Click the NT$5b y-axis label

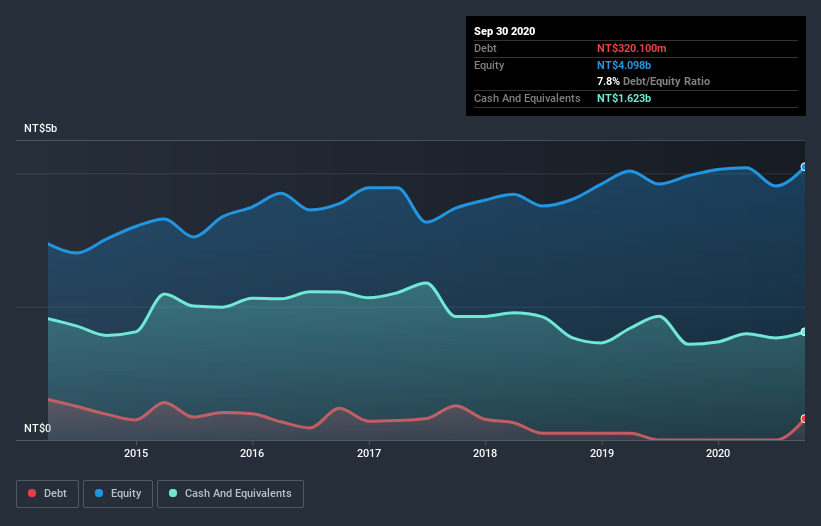(40, 128)
